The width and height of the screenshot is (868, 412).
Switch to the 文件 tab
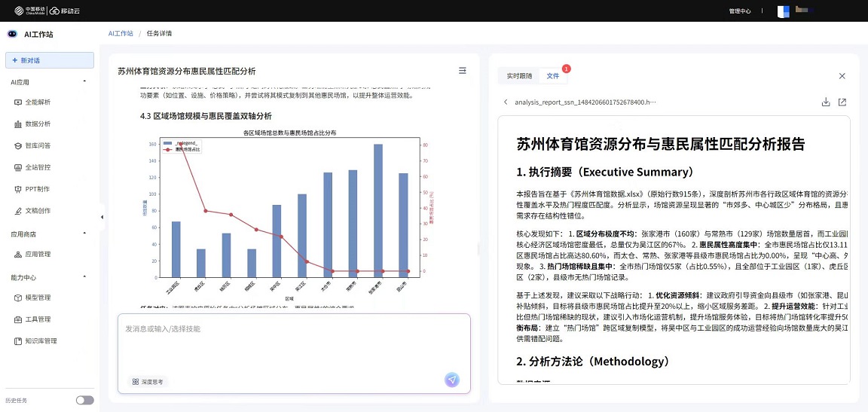553,76
